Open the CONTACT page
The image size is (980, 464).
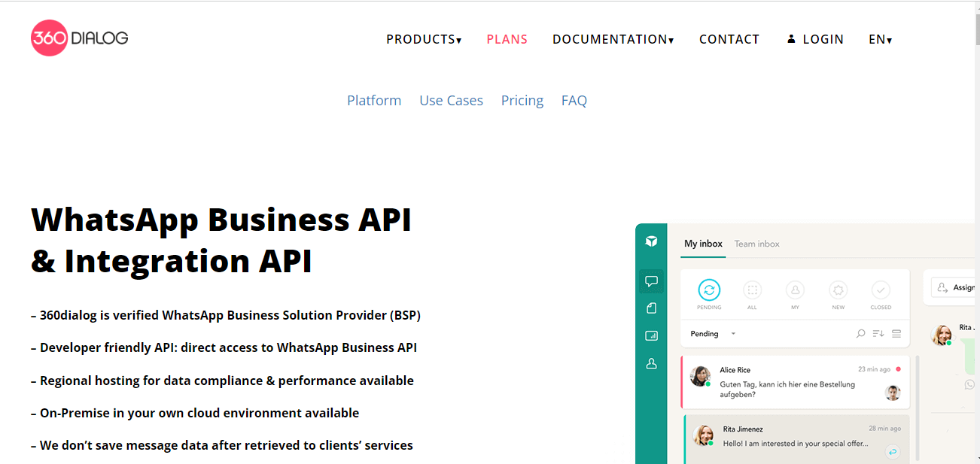pos(729,39)
